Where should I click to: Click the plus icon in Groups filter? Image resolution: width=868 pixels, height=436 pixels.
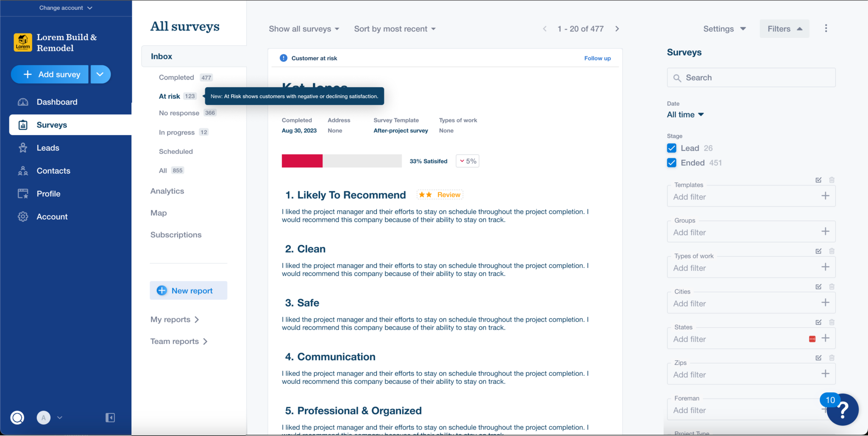pos(825,232)
